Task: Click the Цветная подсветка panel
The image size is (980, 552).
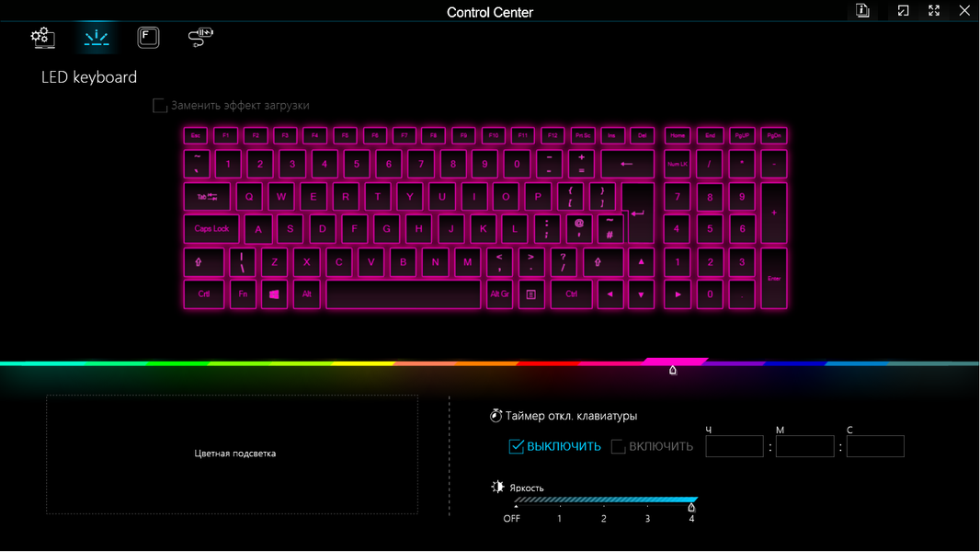Action: click(232, 454)
